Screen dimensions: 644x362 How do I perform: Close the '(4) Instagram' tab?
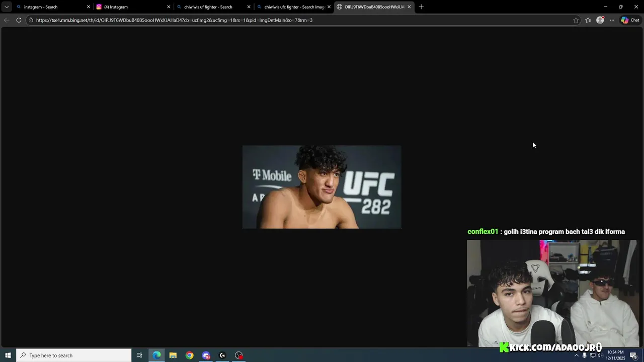click(169, 7)
